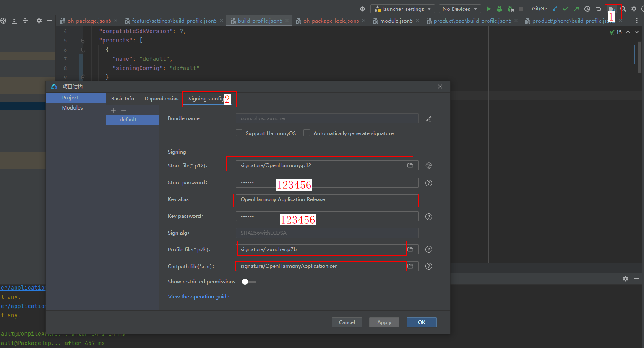Select Modules in the left sidebar
644x348 pixels.
pos(72,108)
